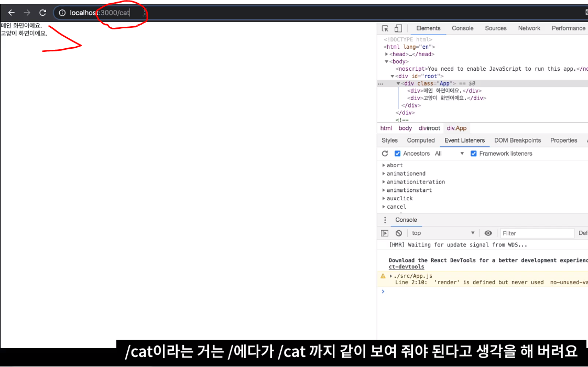Toggle the live expression eye icon
The width and height of the screenshot is (588, 367).
point(488,233)
